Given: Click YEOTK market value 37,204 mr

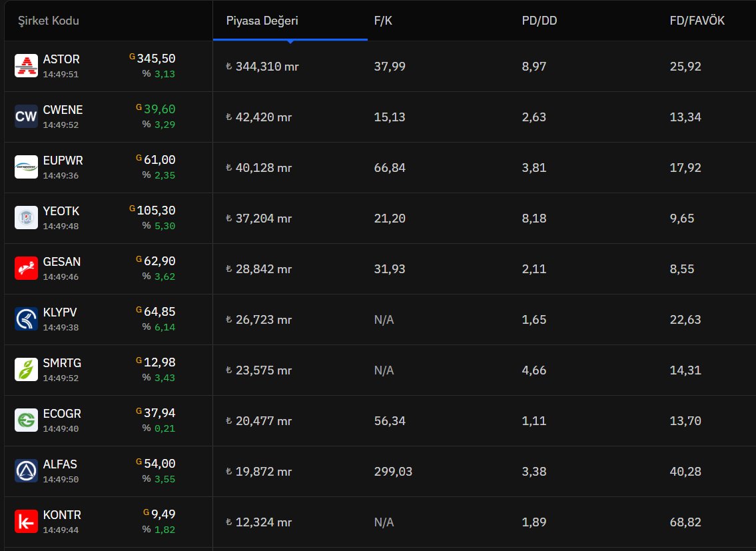Looking at the screenshot, I should [x=259, y=219].
